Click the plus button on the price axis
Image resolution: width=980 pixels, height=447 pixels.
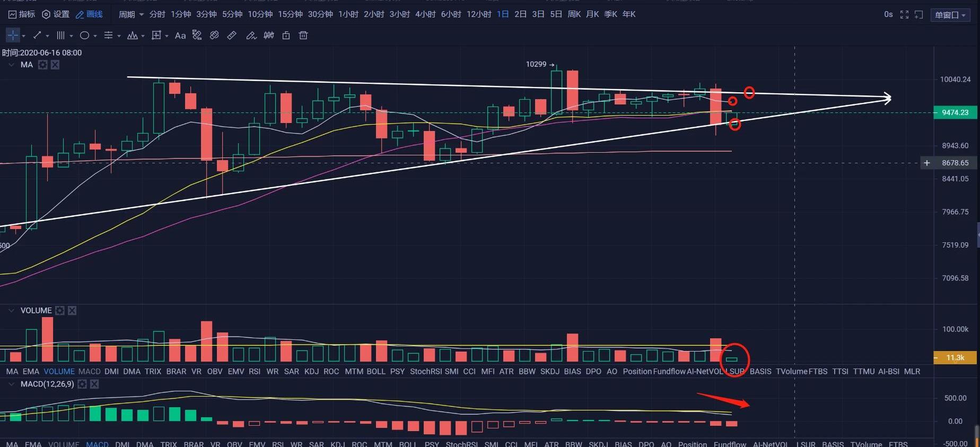pos(926,163)
